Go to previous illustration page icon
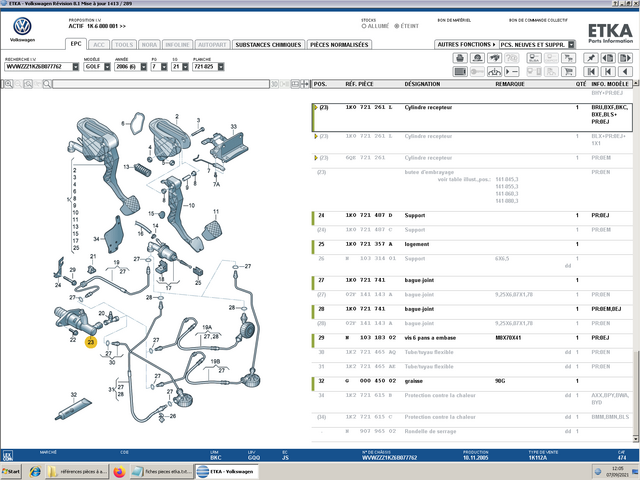 click(608, 58)
